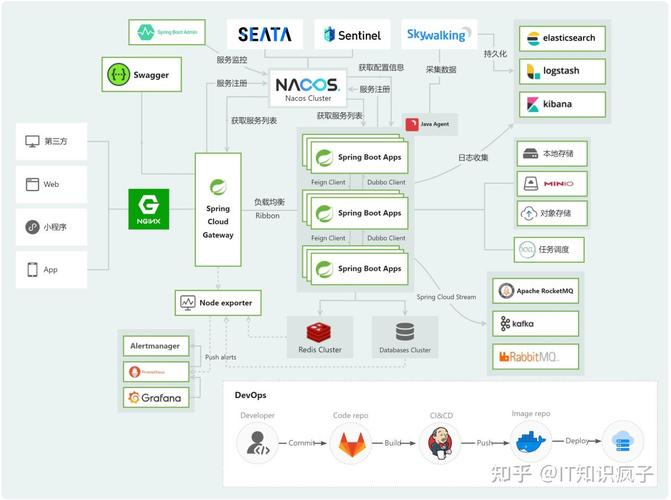This screenshot has height=500, width=671.
Task: Click the Grafana logo icon
Action: [134, 397]
